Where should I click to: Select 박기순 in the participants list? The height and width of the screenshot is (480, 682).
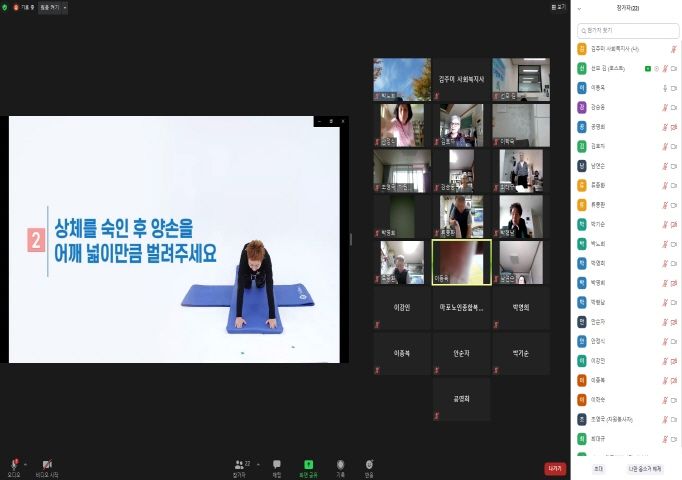click(x=628, y=224)
